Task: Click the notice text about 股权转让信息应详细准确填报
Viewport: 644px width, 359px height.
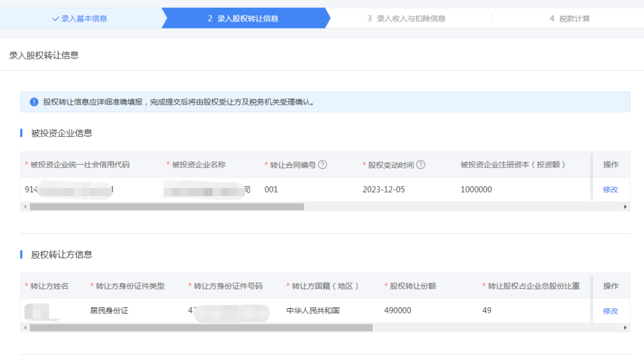Action: 179,102
